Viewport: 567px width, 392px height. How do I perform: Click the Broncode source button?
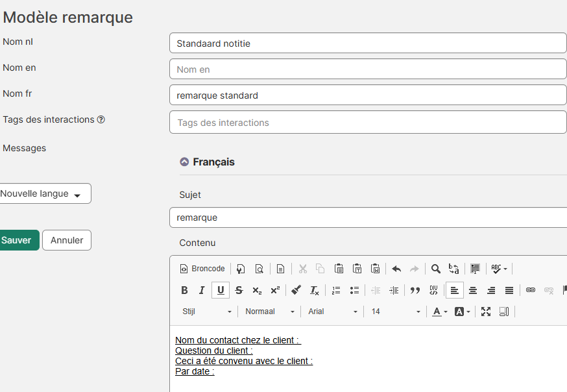pyautogui.click(x=202, y=269)
